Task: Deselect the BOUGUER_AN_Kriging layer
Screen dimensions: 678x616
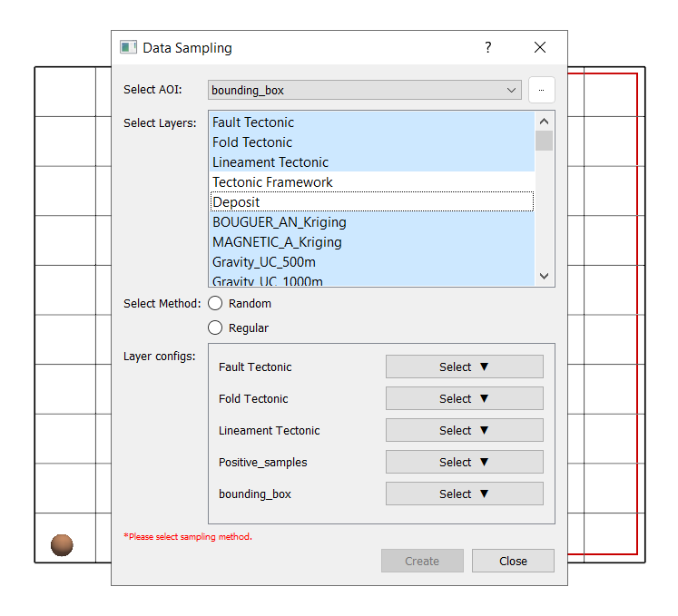Action: [280, 222]
